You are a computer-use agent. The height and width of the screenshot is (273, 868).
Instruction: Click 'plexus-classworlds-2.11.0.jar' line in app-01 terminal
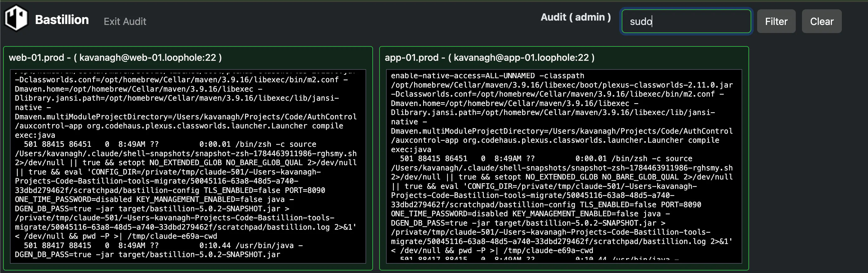click(562, 85)
